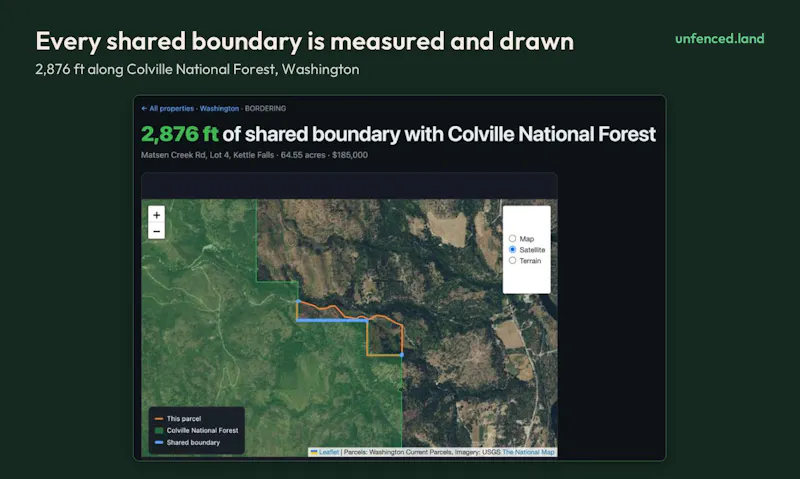Select the Terrain layer radio button
The width and height of the screenshot is (800, 479).
tap(512, 260)
